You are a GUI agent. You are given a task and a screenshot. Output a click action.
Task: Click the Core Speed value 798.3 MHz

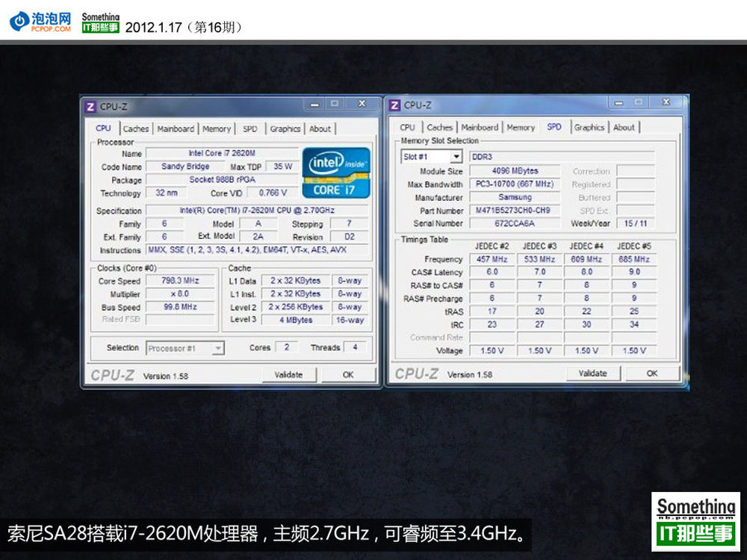coord(180,281)
